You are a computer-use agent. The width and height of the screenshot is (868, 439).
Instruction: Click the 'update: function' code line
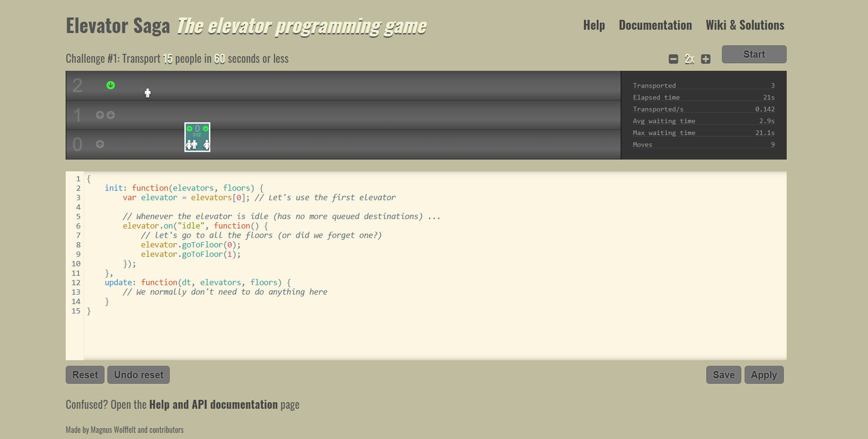pyautogui.click(x=198, y=283)
